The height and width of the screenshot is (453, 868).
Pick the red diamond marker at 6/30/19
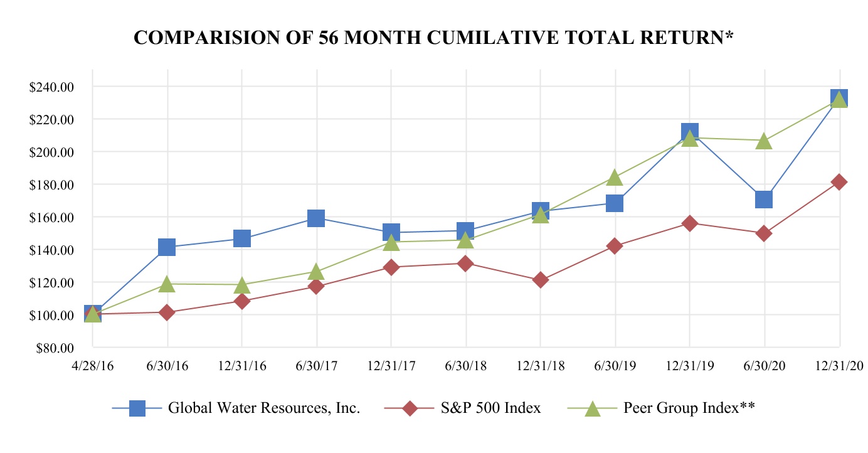point(615,246)
